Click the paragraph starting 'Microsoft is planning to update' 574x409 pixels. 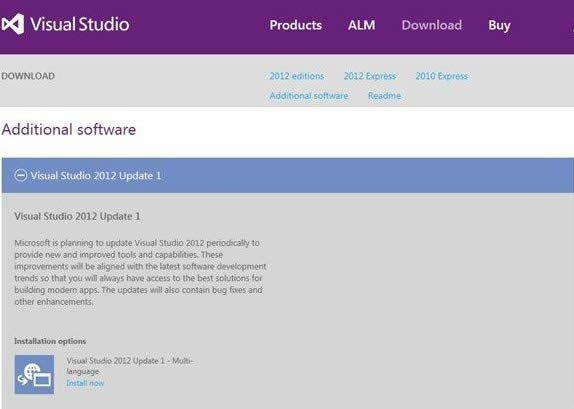pyautogui.click(x=140, y=272)
